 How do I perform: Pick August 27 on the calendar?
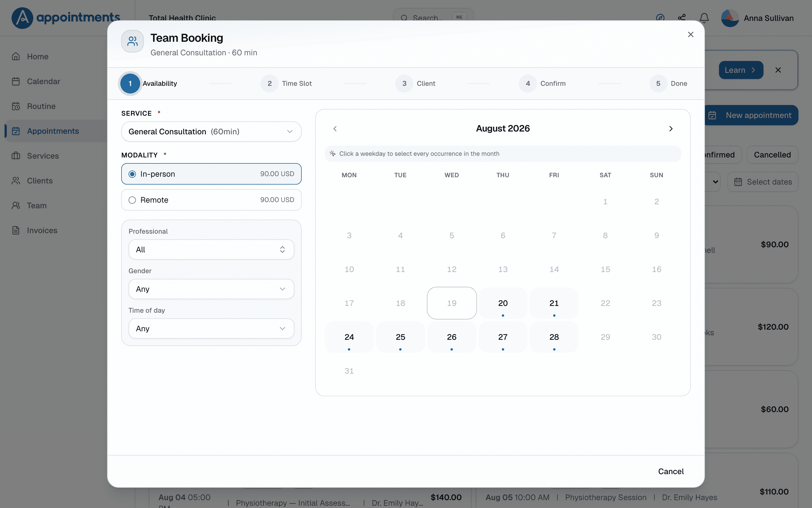point(503,337)
